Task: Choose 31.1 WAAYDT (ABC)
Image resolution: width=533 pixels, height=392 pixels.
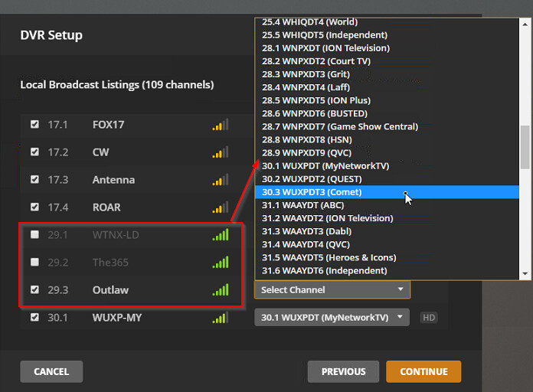Action: [x=387, y=205]
